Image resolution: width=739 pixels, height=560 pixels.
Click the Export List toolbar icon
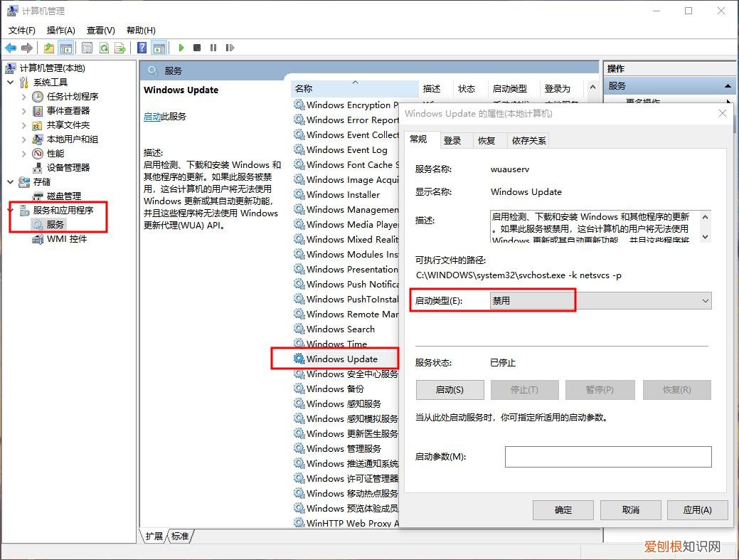tap(120, 48)
